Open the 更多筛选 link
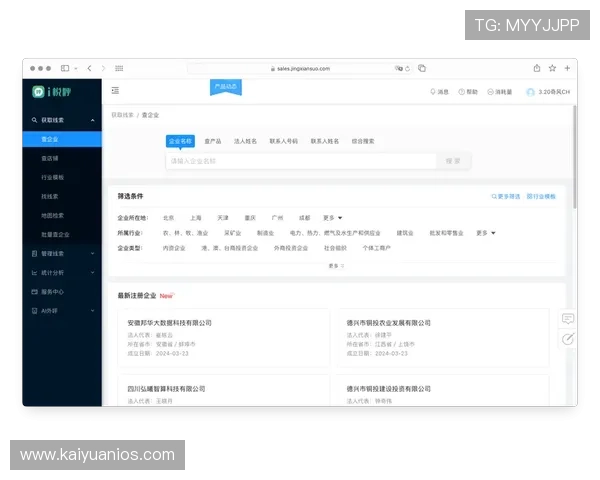Image resolution: width=600 pixels, height=480 pixels. [505, 196]
